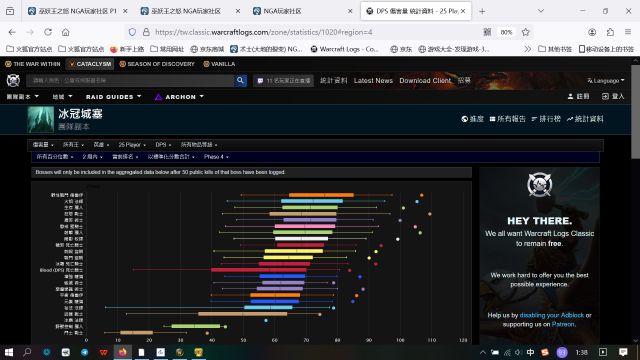
Task: Click the blue search magnifier button
Action: pyautogui.click(x=240, y=80)
